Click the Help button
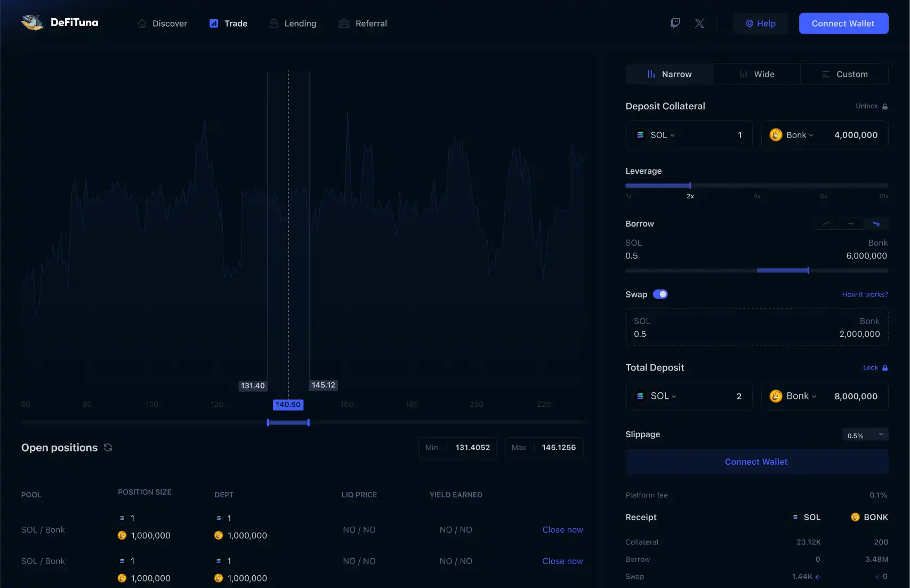The width and height of the screenshot is (910, 588). pos(760,23)
